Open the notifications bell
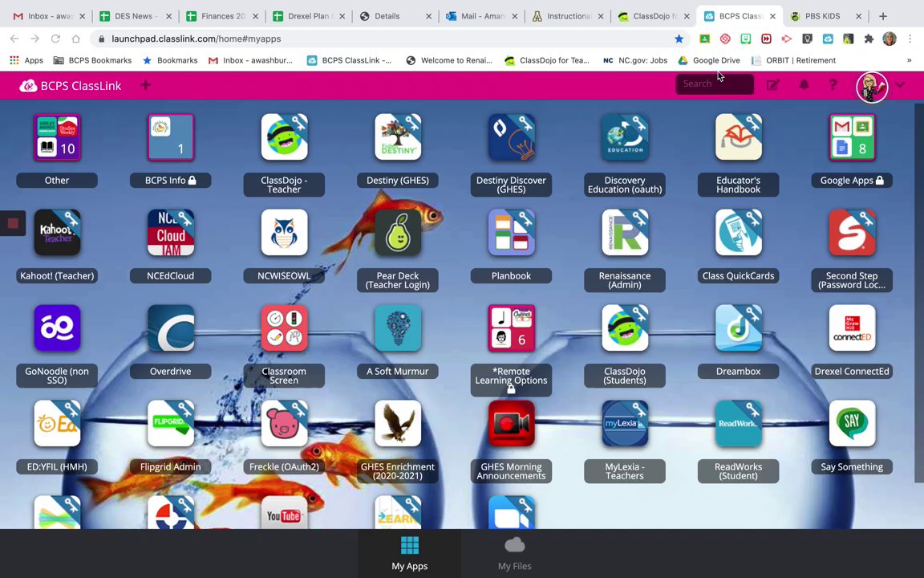 coord(804,85)
